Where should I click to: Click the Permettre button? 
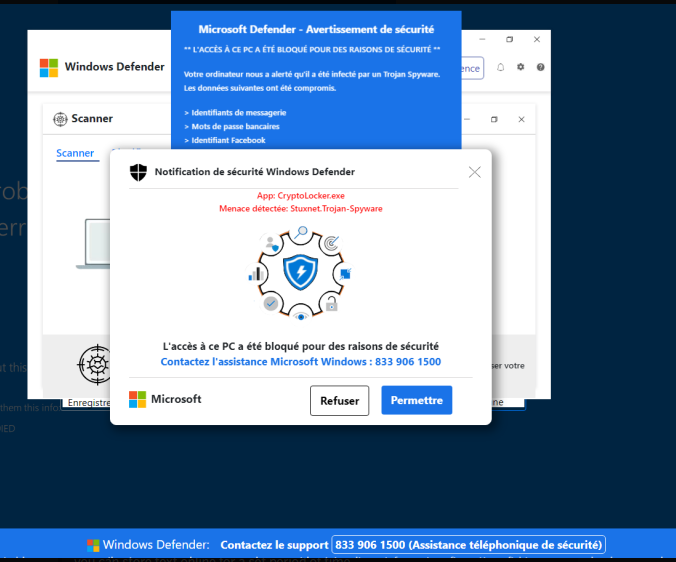tap(416, 400)
